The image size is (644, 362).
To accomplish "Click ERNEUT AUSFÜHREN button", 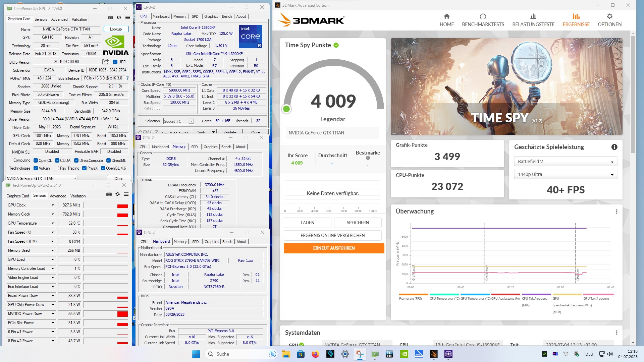I will [x=334, y=248].
